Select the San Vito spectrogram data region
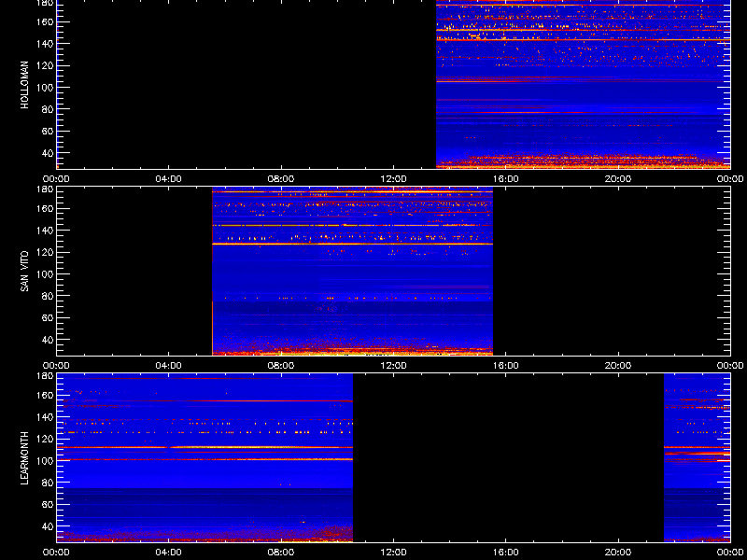The width and height of the screenshot is (747, 560). 353,272
